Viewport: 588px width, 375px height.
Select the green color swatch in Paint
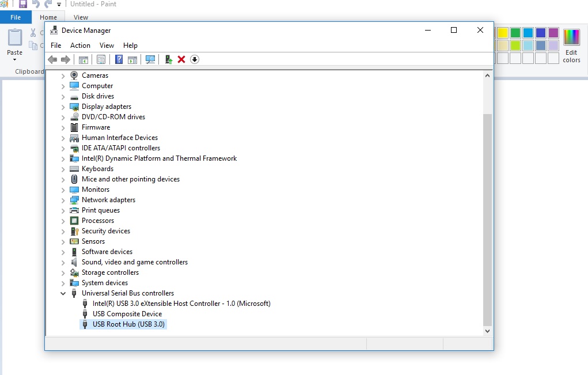[x=515, y=33]
